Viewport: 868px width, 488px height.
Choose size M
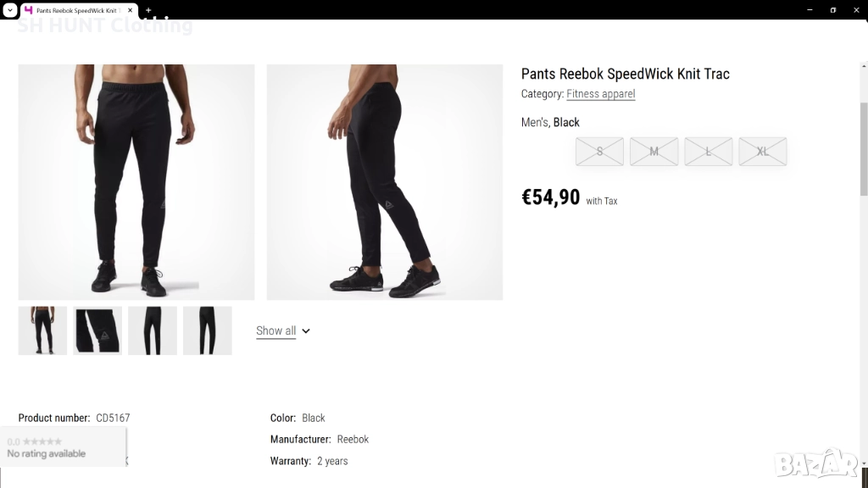coord(654,152)
